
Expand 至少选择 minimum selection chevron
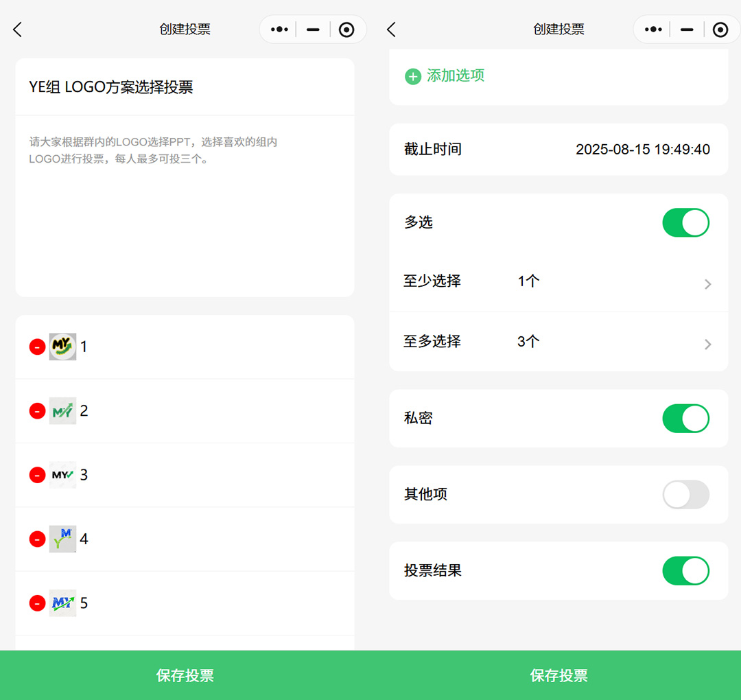[x=707, y=284]
